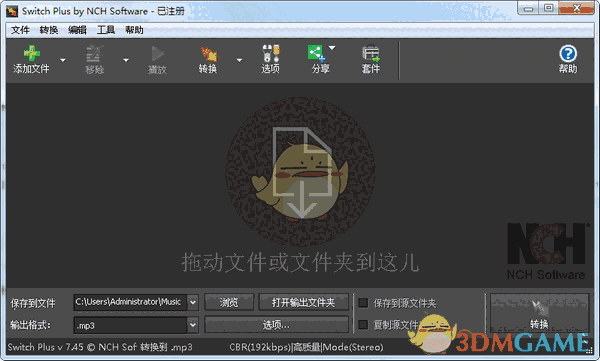
Task: Toggle Copy source file (复制源文件) checkbox
Action: point(363,325)
